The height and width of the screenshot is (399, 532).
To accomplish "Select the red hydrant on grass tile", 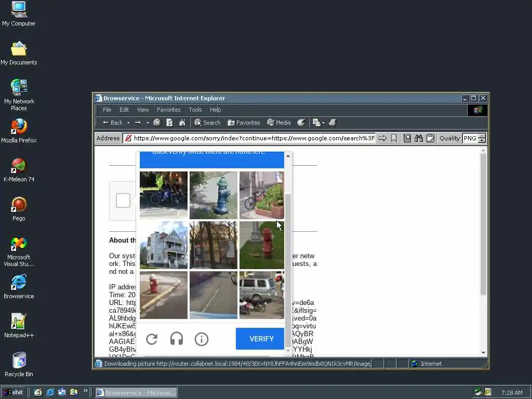I will (262, 245).
